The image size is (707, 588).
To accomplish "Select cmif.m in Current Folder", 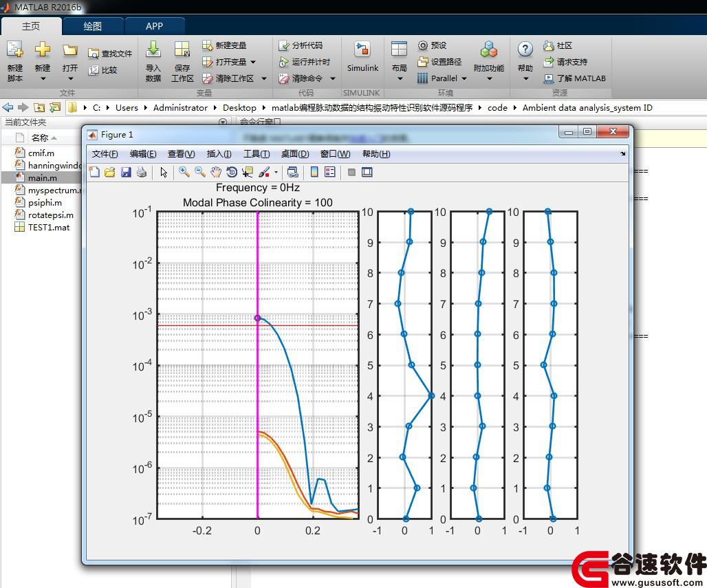I will (41, 153).
